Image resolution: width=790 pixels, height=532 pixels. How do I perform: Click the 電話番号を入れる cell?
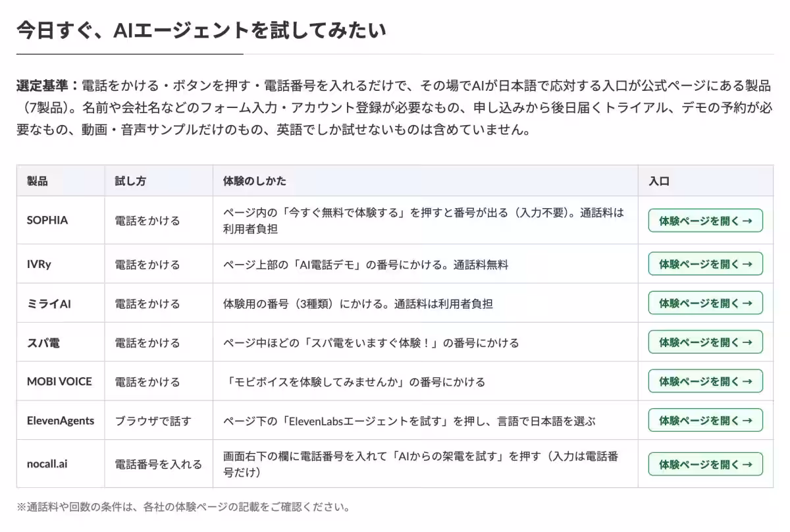pos(159,464)
